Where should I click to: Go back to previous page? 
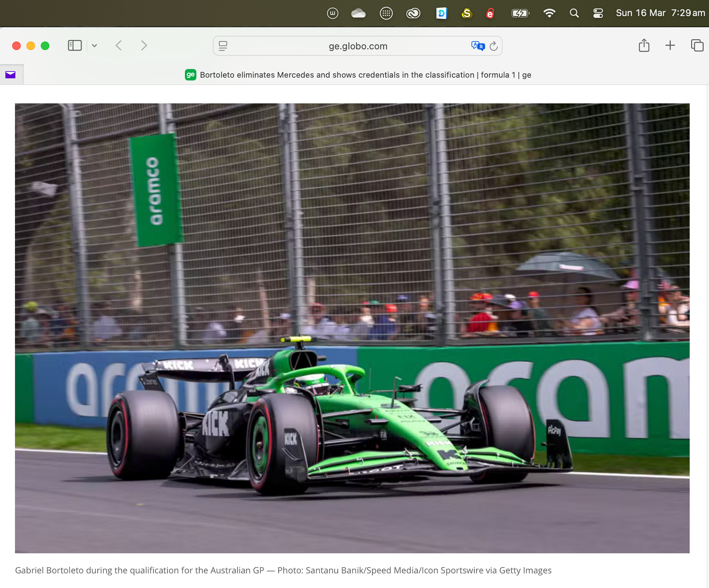tap(119, 45)
